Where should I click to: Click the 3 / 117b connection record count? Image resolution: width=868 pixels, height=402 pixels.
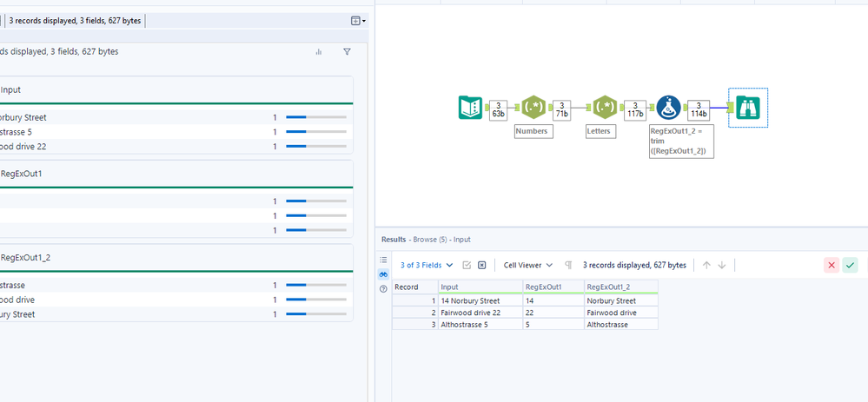coord(635,109)
